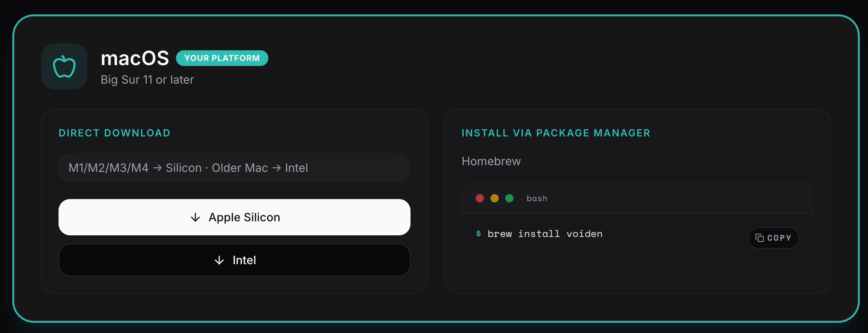This screenshot has width=868, height=333.
Task: Click the dollar prompt symbol
Action: pyautogui.click(x=479, y=234)
